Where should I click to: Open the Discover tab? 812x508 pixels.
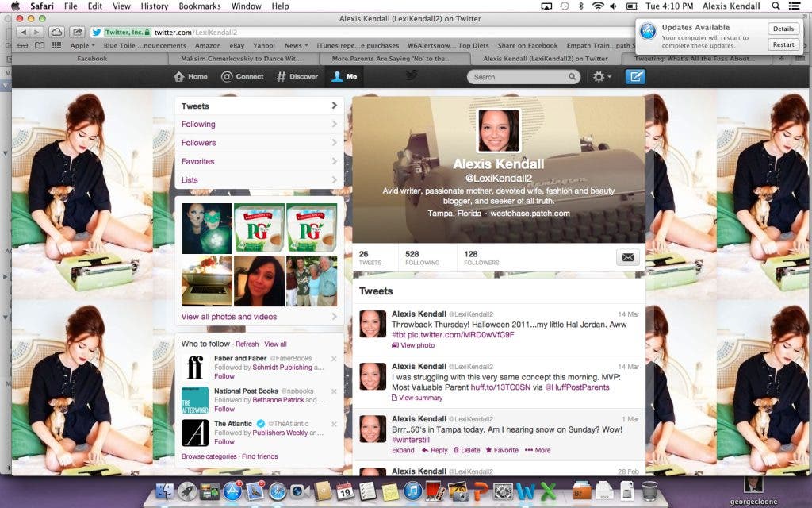[x=297, y=77]
